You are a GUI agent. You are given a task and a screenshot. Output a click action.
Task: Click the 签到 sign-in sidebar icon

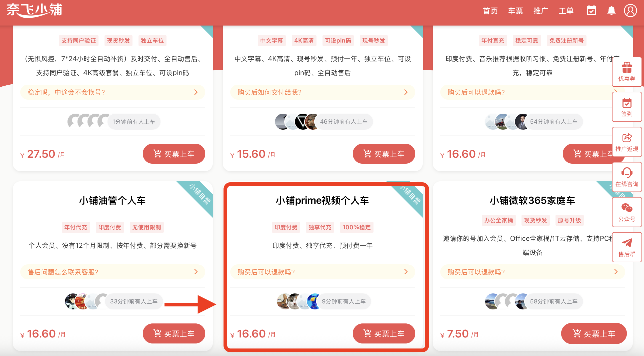[627, 107]
